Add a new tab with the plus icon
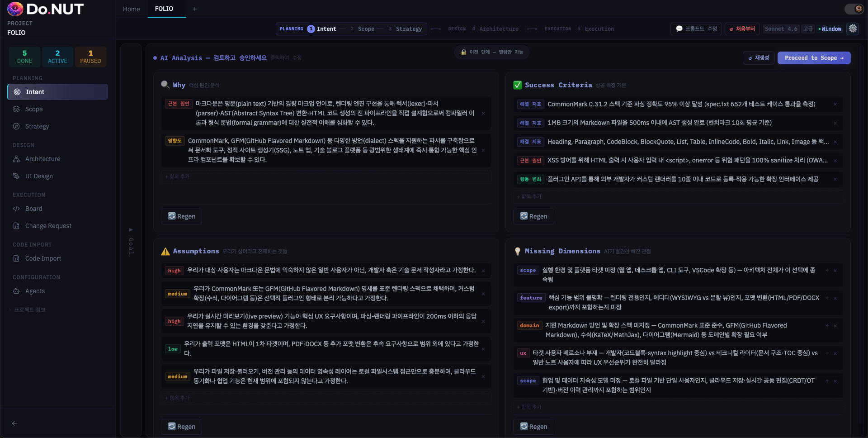The height and width of the screenshot is (438, 868). coord(195,9)
